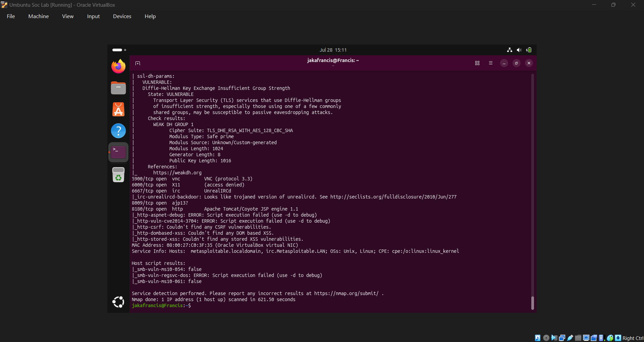Restore the terminal window size

[x=517, y=63]
